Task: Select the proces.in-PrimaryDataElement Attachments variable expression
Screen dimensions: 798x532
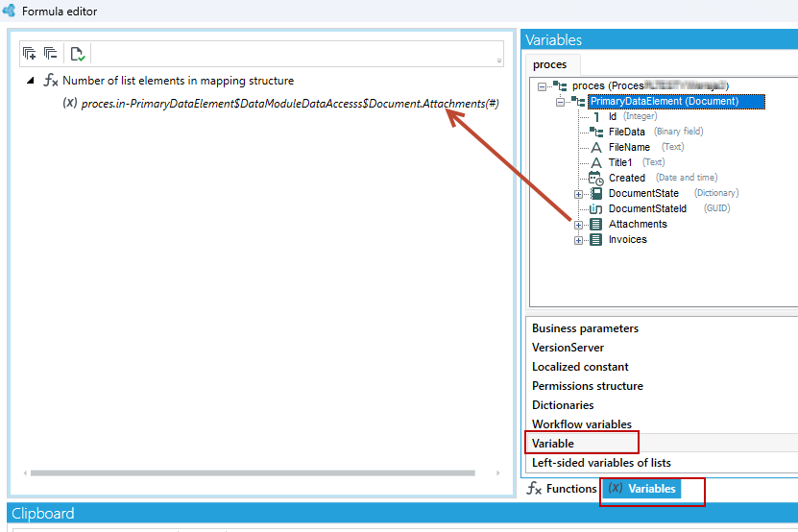Action: point(290,104)
